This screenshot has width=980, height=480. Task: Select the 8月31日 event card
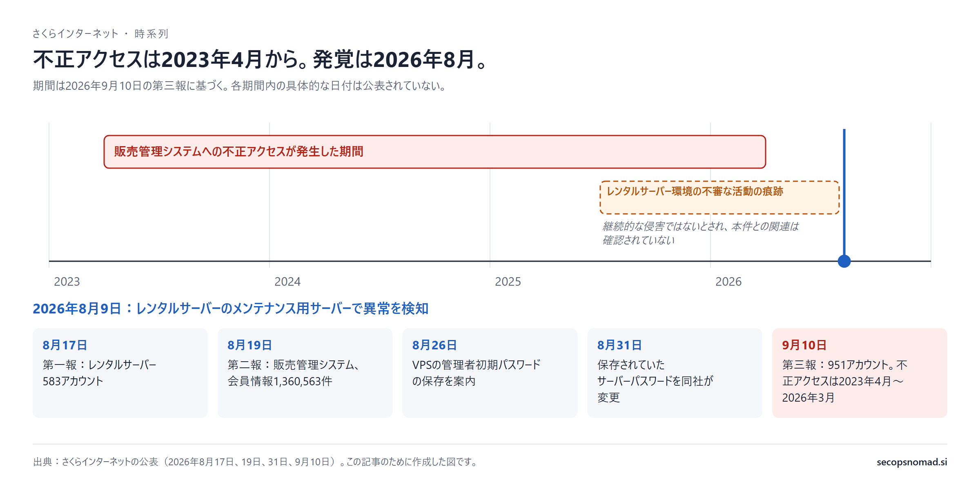point(675,373)
